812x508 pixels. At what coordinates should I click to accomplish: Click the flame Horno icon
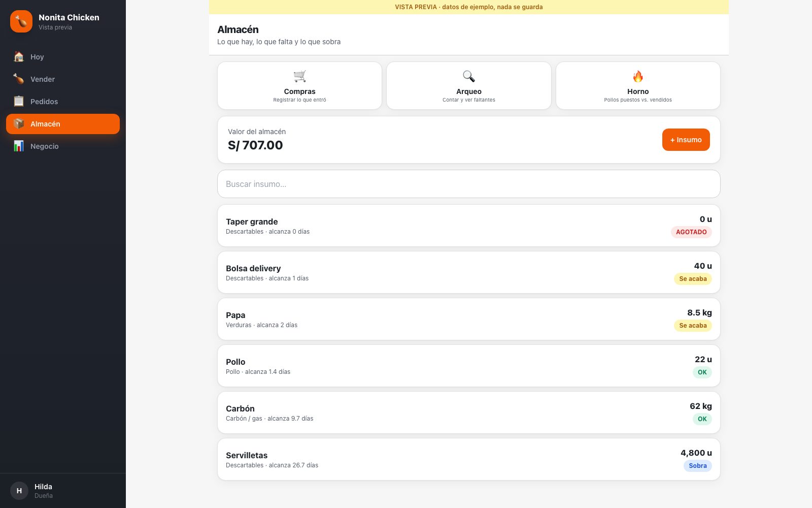pyautogui.click(x=638, y=76)
